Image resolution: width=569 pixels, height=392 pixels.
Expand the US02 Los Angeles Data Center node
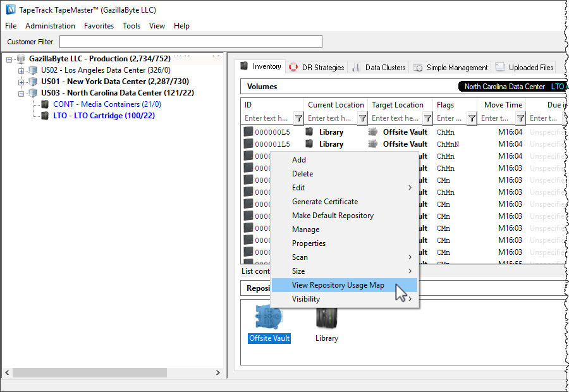coord(21,71)
